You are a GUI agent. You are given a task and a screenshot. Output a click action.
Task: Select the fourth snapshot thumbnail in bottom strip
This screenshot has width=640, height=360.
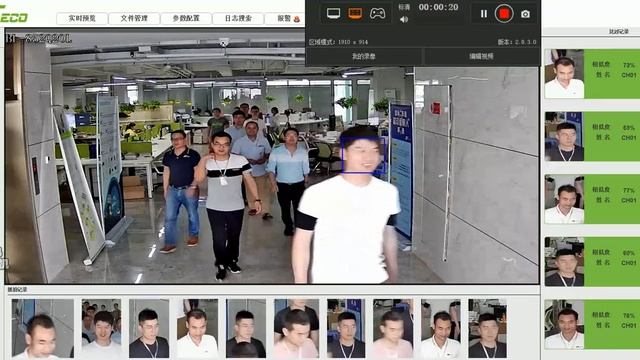coord(198,329)
